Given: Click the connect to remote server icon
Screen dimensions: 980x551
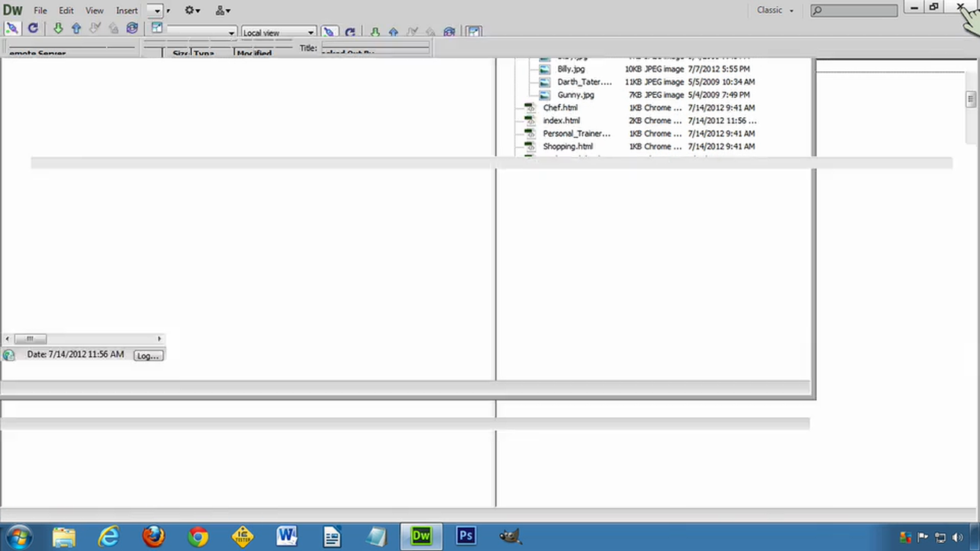Looking at the screenshot, I should (x=11, y=28).
